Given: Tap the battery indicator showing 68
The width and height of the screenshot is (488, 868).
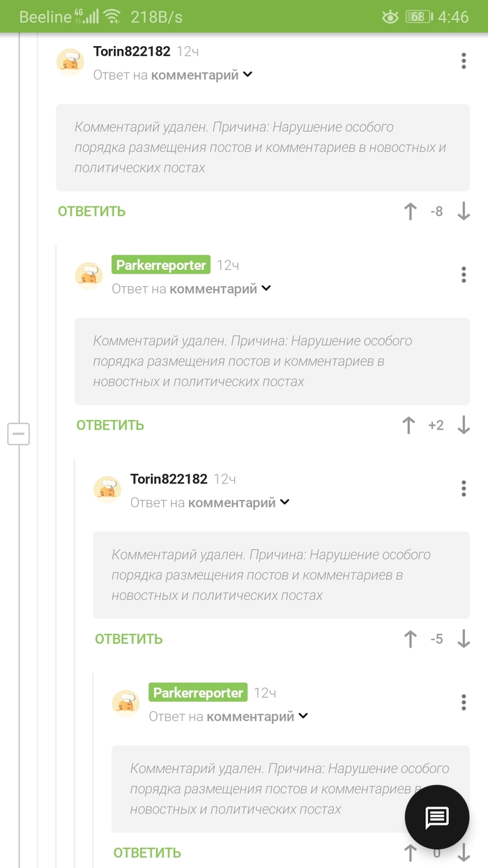Looking at the screenshot, I should click(417, 16).
